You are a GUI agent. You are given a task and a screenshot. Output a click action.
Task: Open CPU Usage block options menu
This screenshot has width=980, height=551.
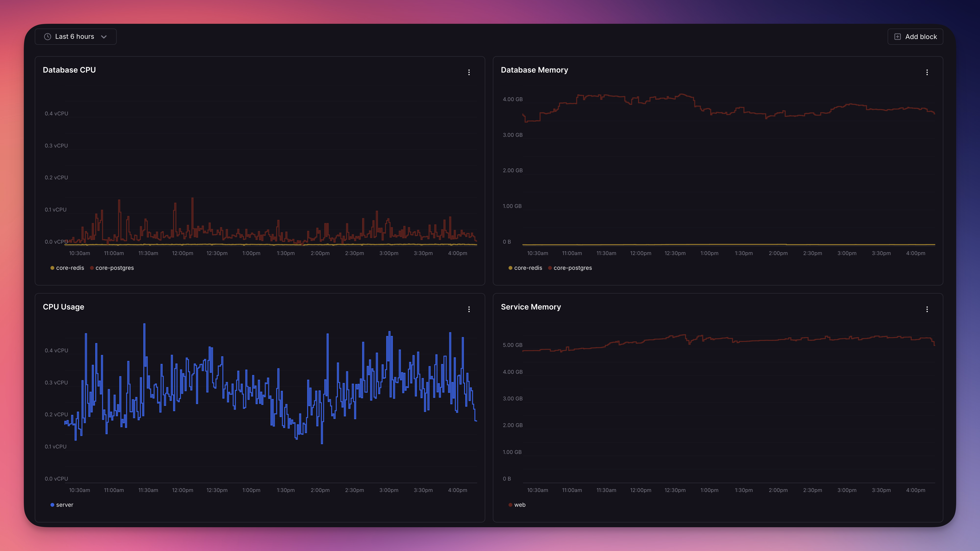469,309
